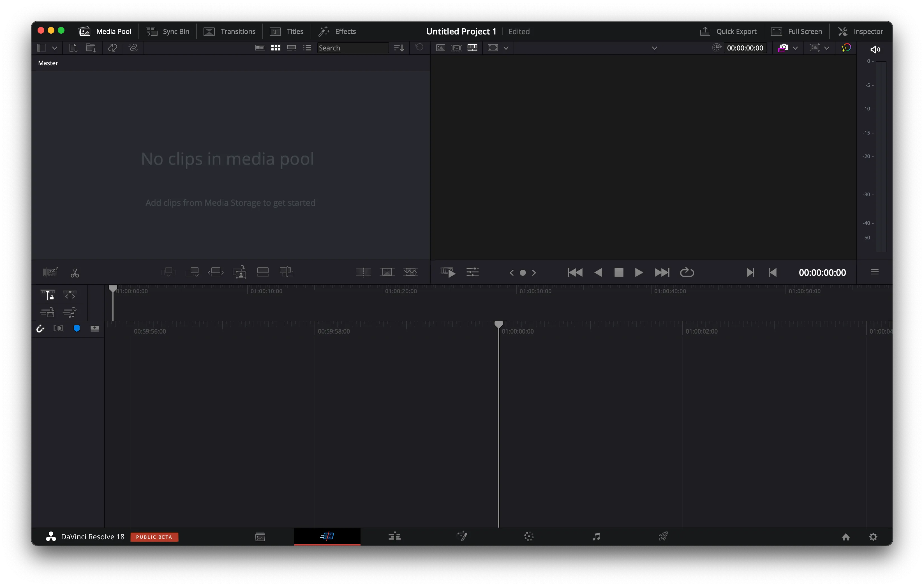Switch to the Transitions panel
This screenshot has width=924, height=587.
(x=230, y=31)
